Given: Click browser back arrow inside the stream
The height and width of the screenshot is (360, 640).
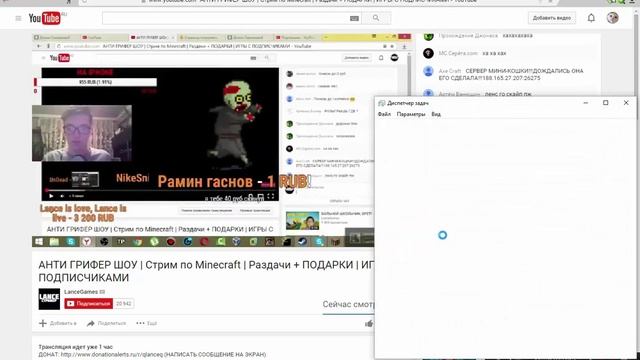Looking at the screenshot, I should click(x=39, y=47).
